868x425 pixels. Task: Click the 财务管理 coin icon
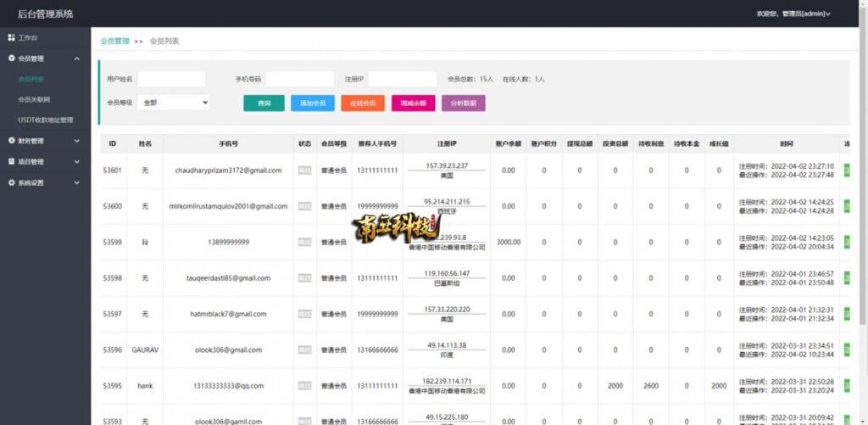coord(11,141)
